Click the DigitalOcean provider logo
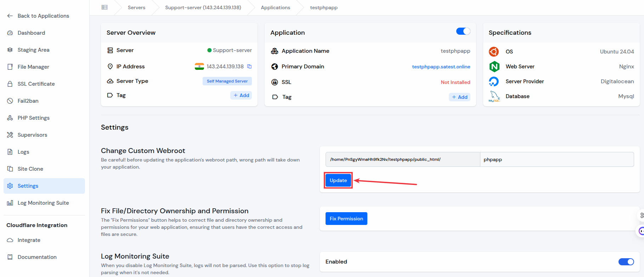The height and width of the screenshot is (277, 644). click(x=494, y=81)
